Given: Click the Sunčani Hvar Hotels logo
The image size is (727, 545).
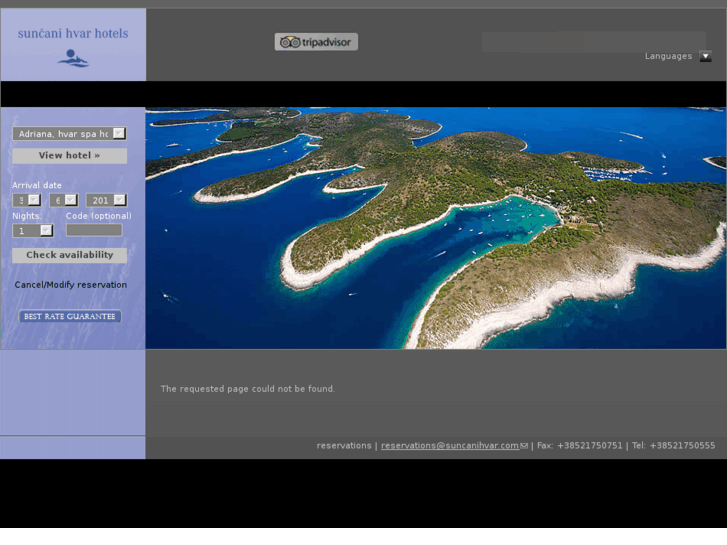Looking at the screenshot, I should [73, 45].
